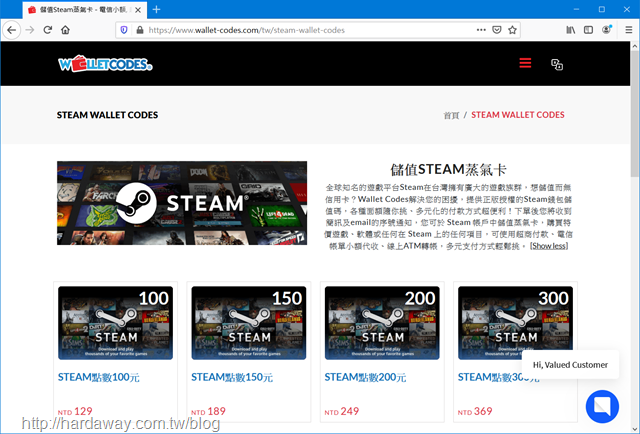The width and height of the screenshot is (640, 434).
Task: Open the Library bookmarks icon
Action: coord(571,30)
